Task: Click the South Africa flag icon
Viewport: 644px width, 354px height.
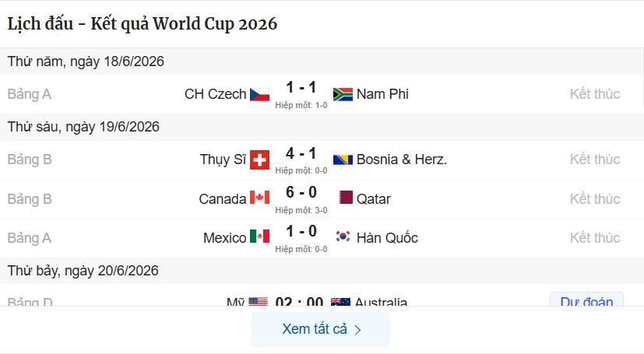Action: tap(343, 94)
